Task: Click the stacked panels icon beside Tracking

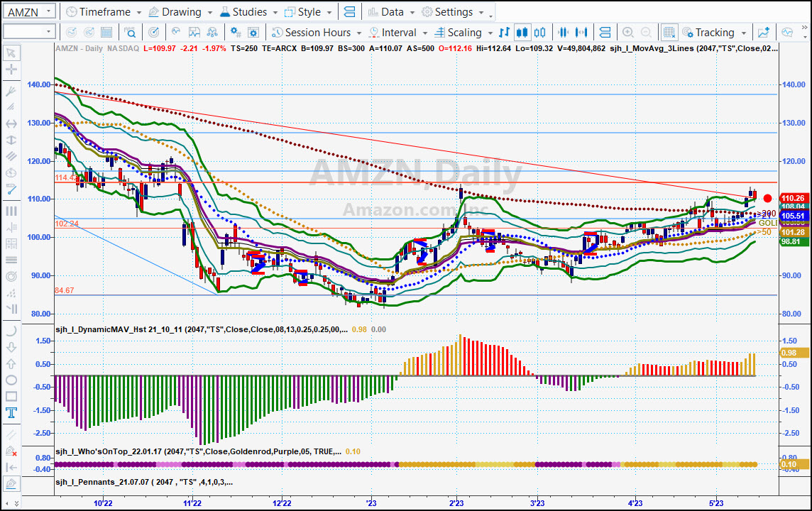Action: tap(605, 33)
